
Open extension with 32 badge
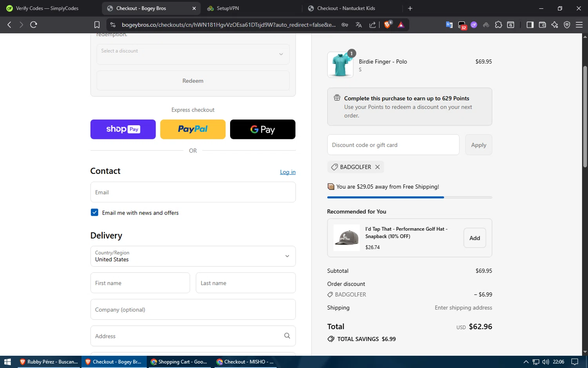tap(462, 25)
